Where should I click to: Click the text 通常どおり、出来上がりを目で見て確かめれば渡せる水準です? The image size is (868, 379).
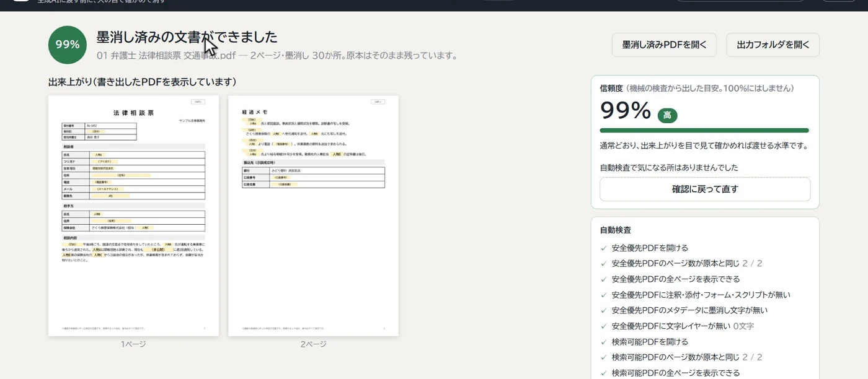click(704, 146)
